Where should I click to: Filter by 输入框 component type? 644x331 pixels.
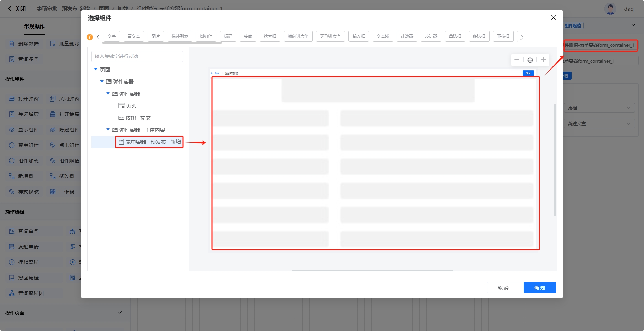(x=358, y=36)
